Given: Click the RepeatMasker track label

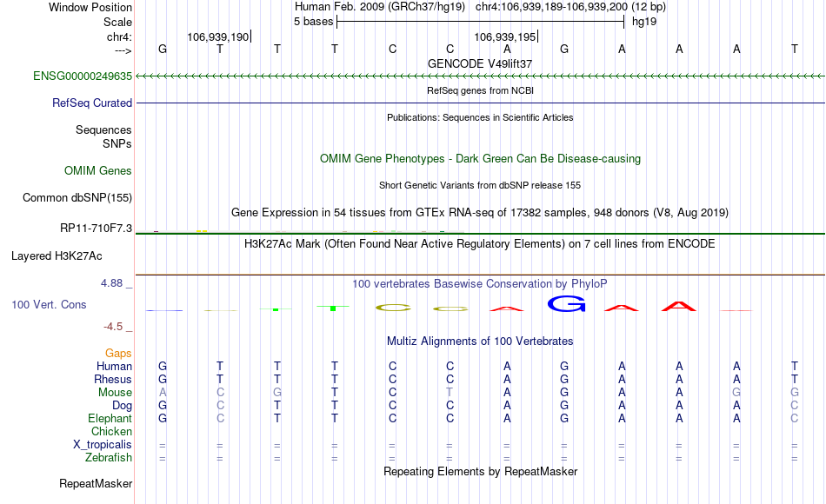Looking at the screenshot, I should [96, 483].
